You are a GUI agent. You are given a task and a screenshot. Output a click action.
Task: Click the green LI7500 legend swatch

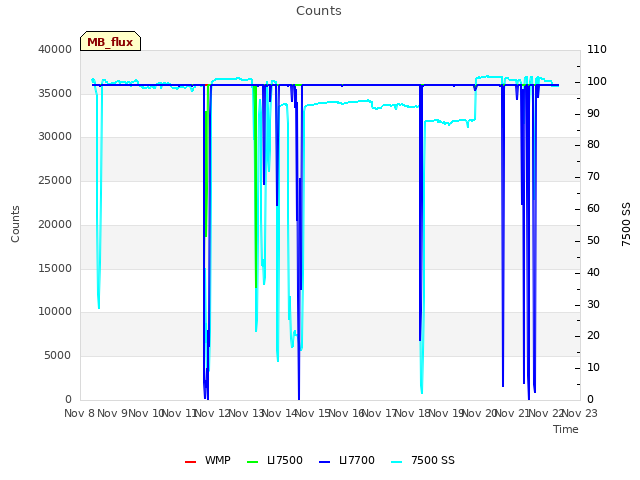253,462
